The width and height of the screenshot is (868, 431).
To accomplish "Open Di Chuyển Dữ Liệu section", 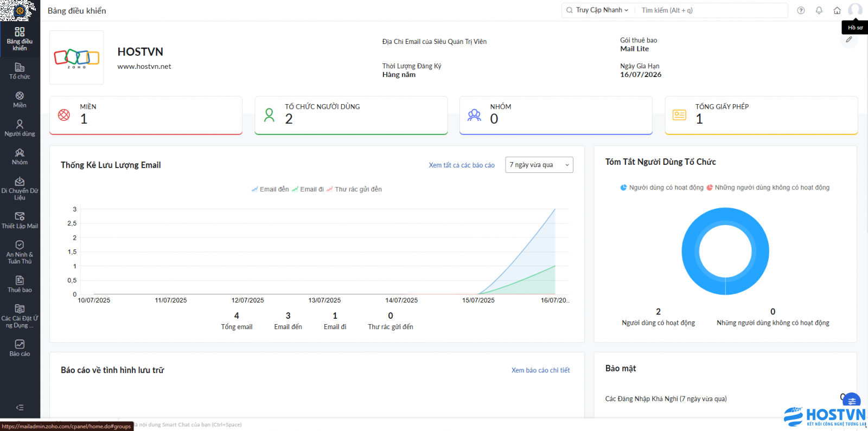I will click(x=20, y=189).
